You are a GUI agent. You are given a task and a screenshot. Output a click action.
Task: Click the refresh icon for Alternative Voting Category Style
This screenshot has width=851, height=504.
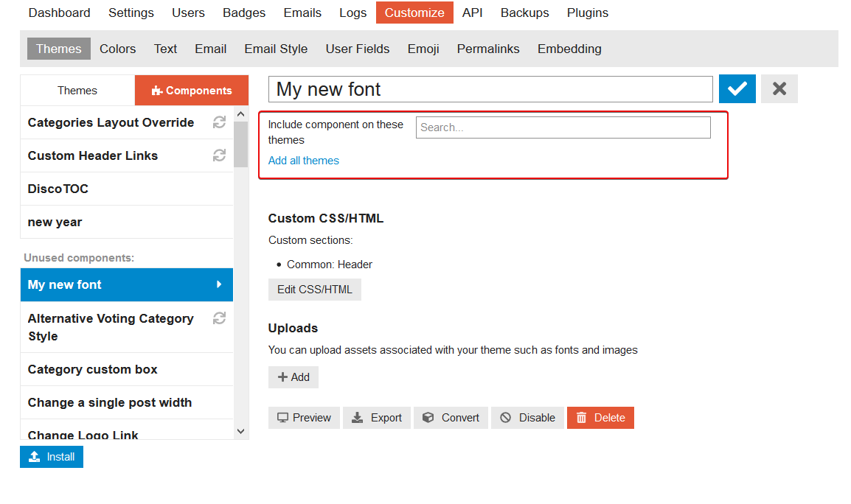[219, 318]
